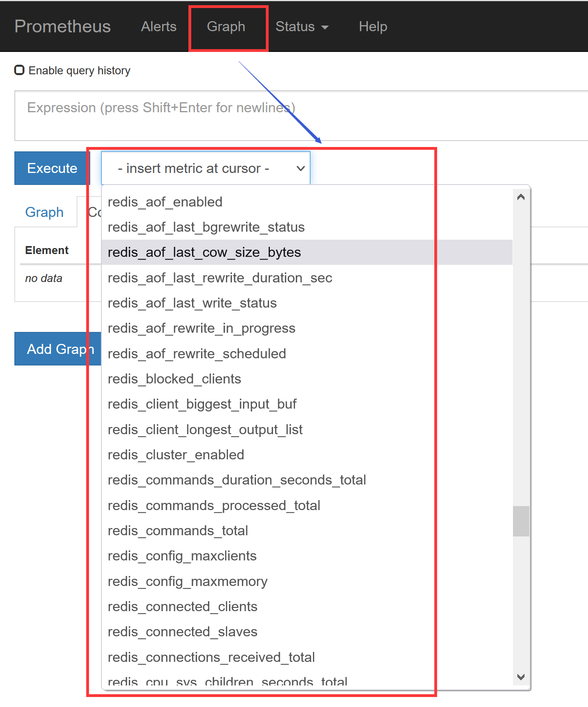Select redis_connected_slaves
The height and width of the screenshot is (707, 588).
point(307,632)
